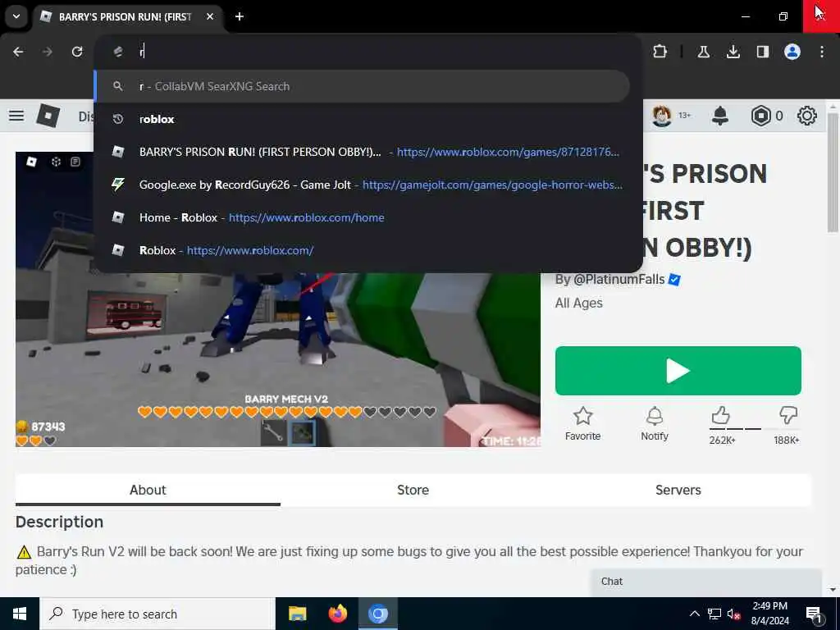840x630 pixels.
Task: Click the like vote ratio bar
Action: 755,428
